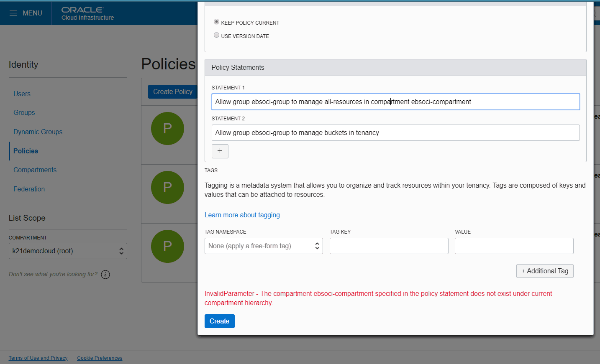600x364 pixels.
Task: Click the + icon to add another policy statement
Action: [x=220, y=151]
